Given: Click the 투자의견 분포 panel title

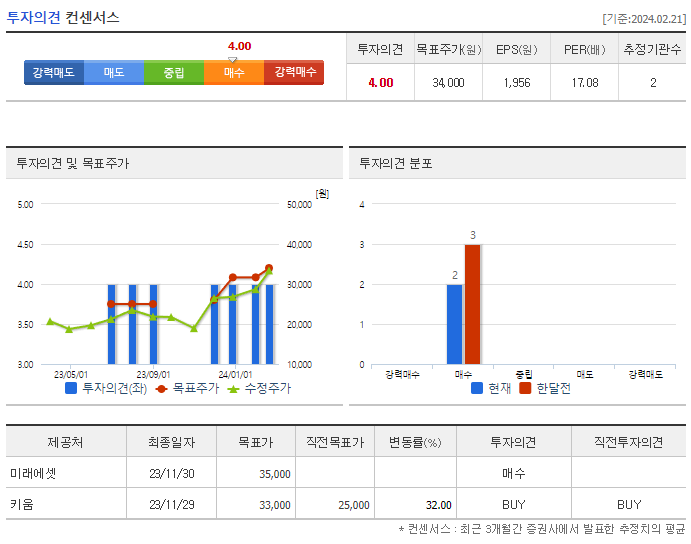Looking at the screenshot, I should tap(396, 164).
